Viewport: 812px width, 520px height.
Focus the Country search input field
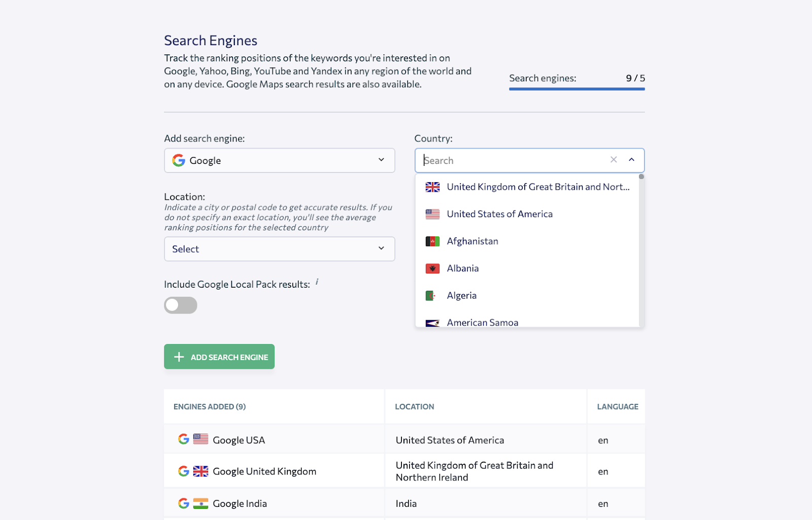(x=513, y=160)
